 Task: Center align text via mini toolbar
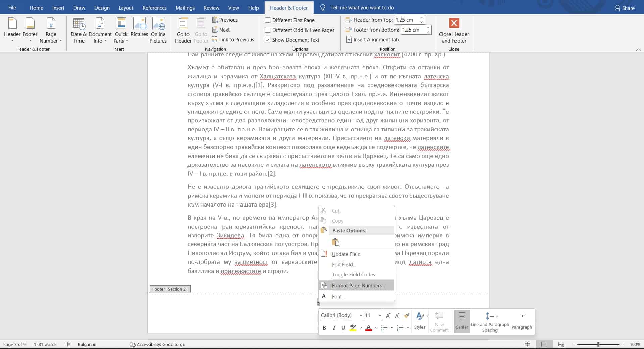[462, 321]
